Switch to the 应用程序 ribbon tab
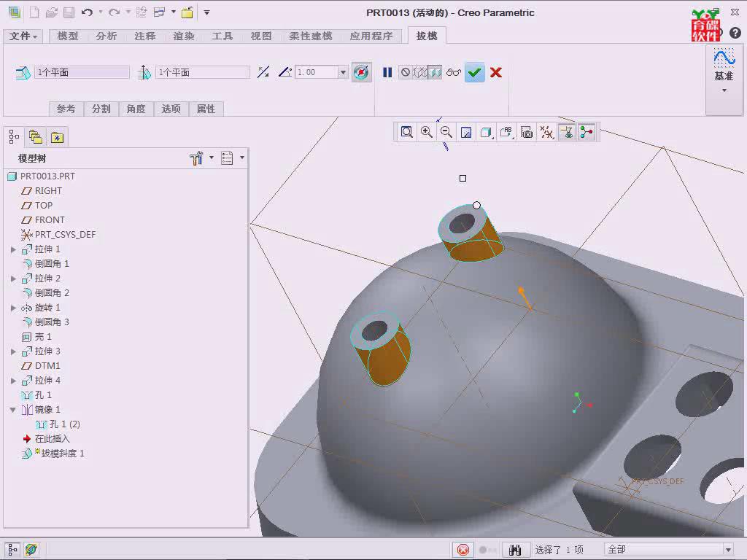 coord(371,36)
